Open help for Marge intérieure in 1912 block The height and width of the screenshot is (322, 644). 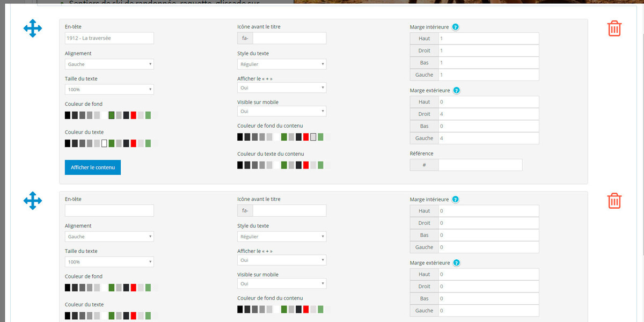[455, 27]
